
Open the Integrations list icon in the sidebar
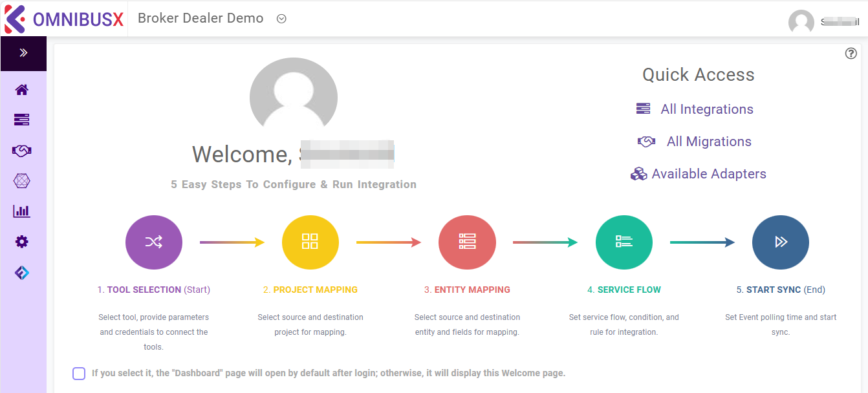point(21,120)
